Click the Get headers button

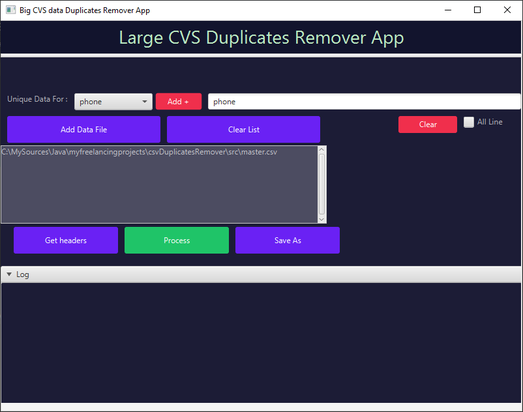click(x=66, y=240)
